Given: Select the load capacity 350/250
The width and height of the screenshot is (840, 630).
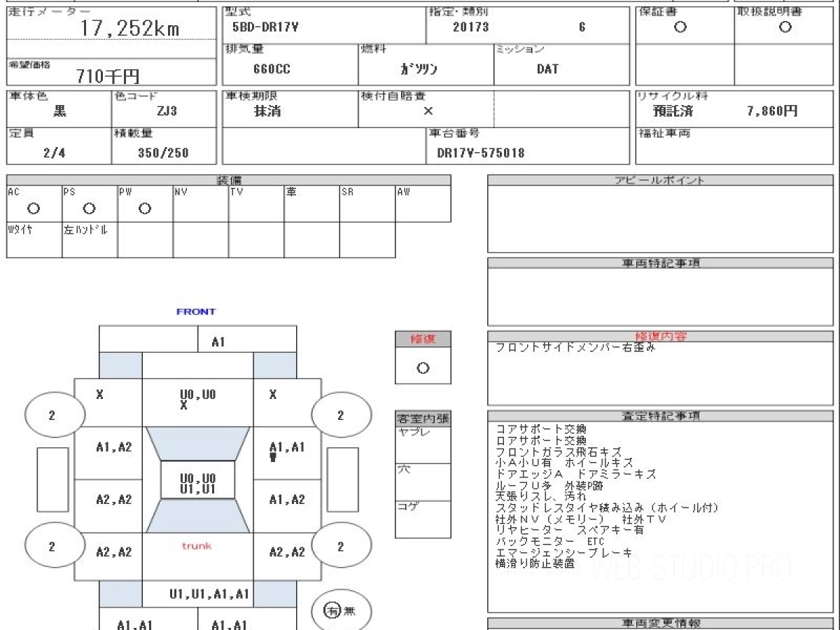Looking at the screenshot, I should pyautogui.click(x=163, y=153).
